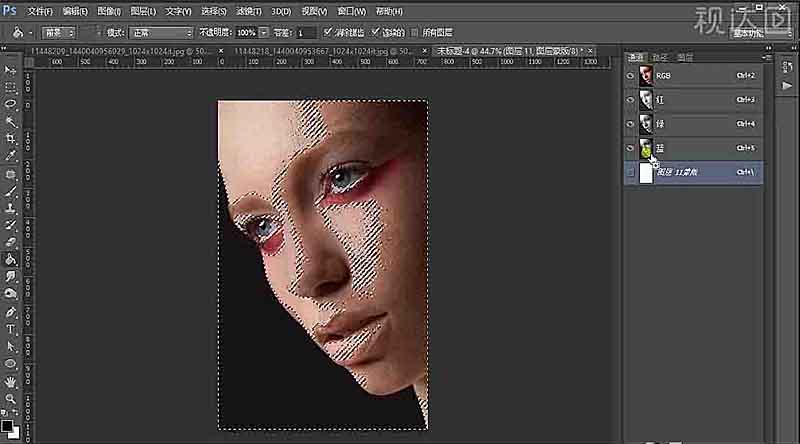The image size is (800, 444).
Task: Switch to the 通道 Channels panel tab
Action: [636, 57]
